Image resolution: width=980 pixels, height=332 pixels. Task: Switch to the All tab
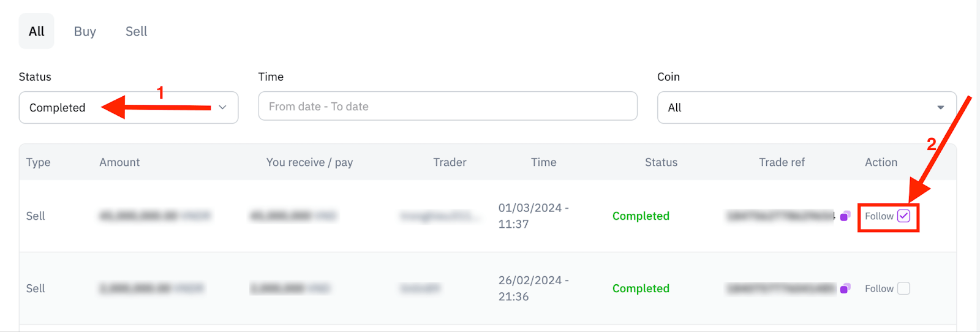(37, 31)
